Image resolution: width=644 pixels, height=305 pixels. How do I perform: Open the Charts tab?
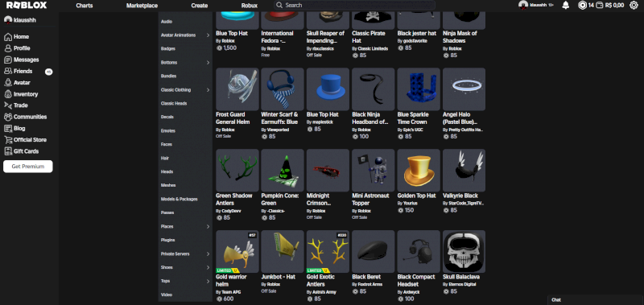click(x=85, y=6)
